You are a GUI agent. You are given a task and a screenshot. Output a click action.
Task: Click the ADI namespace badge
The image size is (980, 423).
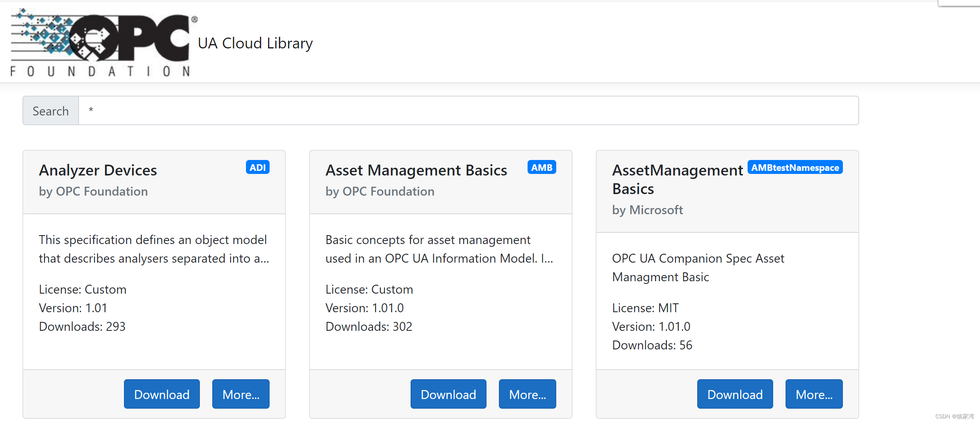pyautogui.click(x=258, y=167)
